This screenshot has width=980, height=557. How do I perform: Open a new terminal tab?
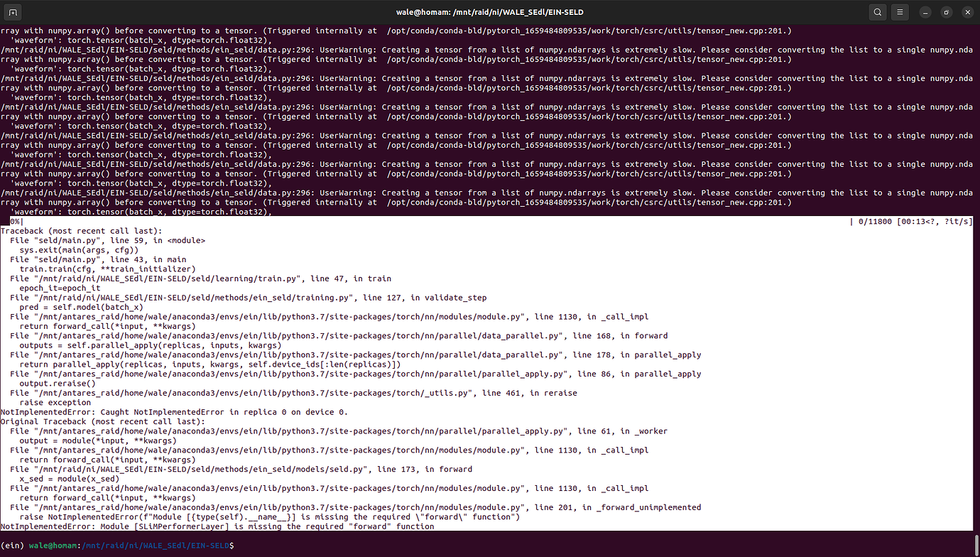coord(14,12)
